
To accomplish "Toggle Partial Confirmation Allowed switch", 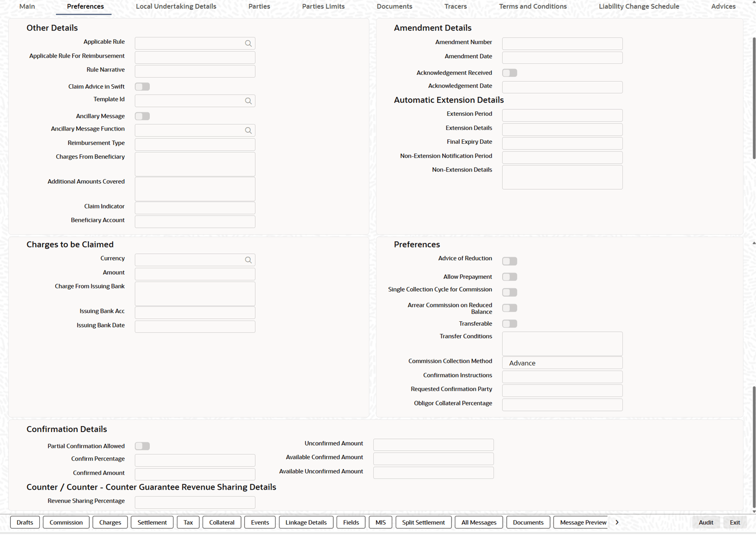I will coord(142,446).
